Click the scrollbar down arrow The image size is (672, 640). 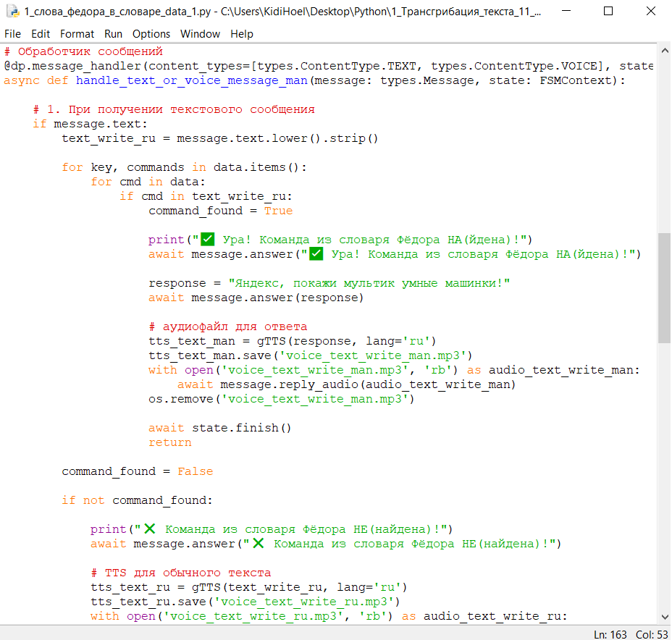point(664,618)
